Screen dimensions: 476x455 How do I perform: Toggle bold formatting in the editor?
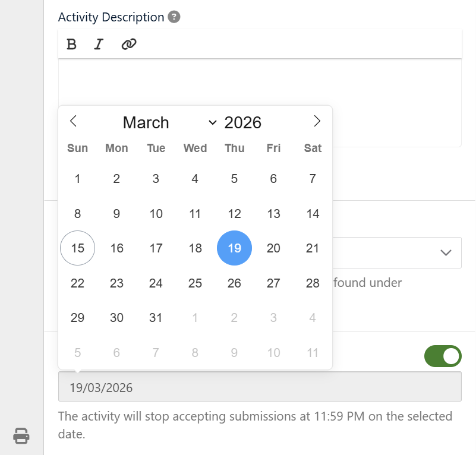pos(71,45)
